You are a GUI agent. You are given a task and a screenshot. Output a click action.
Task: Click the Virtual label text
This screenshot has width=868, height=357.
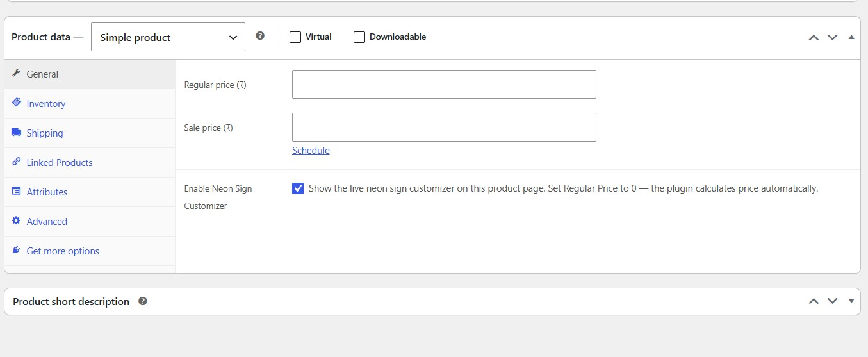click(x=318, y=37)
